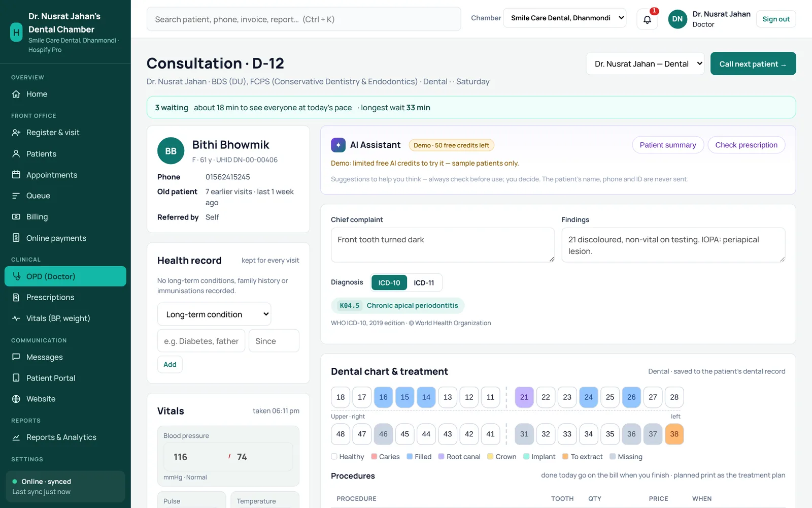Screen dimensions: 812x508
Task: Click the Reports & Analytics chart icon
Action: (x=16, y=437)
